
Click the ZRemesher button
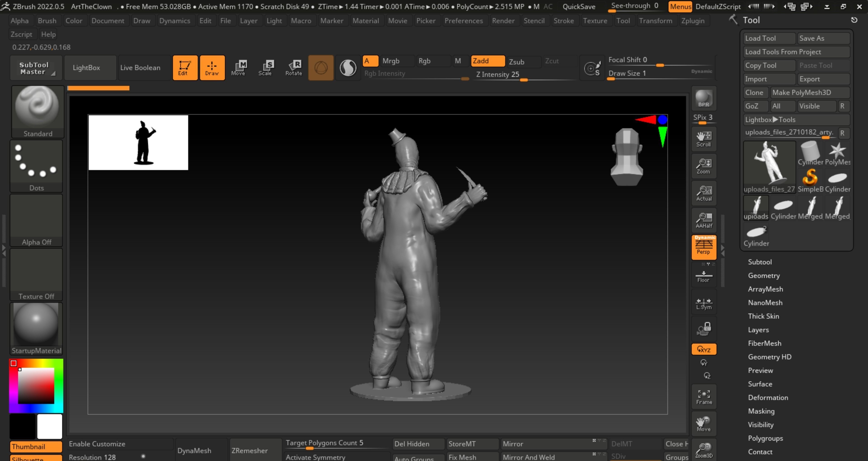point(255,451)
